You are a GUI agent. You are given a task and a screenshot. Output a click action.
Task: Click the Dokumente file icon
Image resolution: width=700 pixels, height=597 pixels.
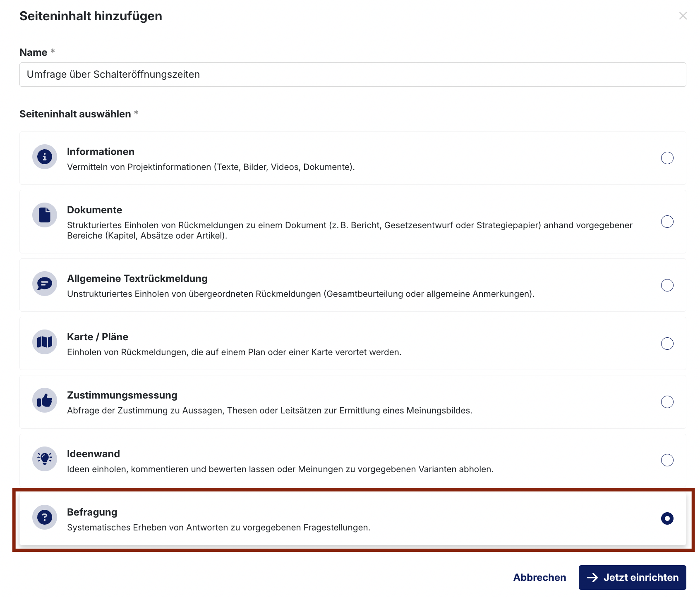pyautogui.click(x=45, y=215)
